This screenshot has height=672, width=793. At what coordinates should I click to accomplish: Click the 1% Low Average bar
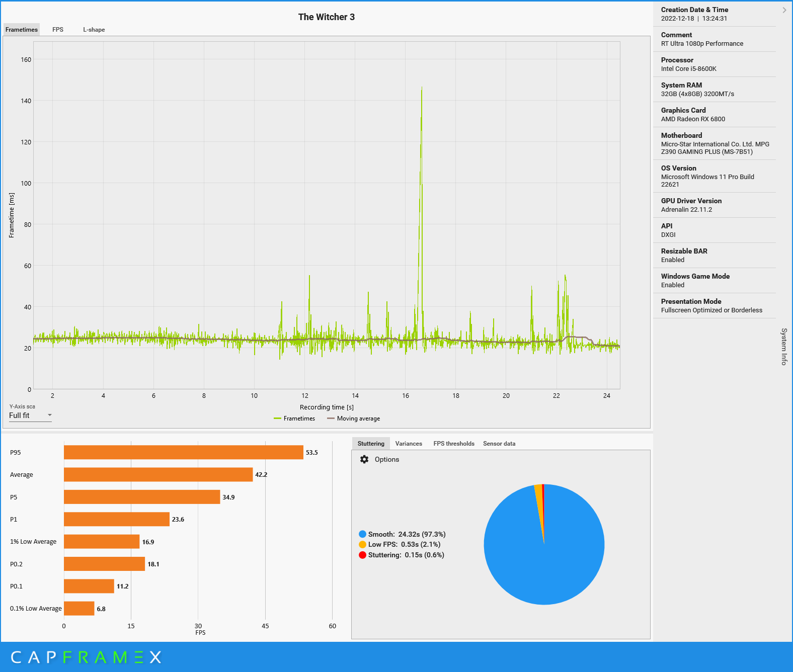[102, 542]
